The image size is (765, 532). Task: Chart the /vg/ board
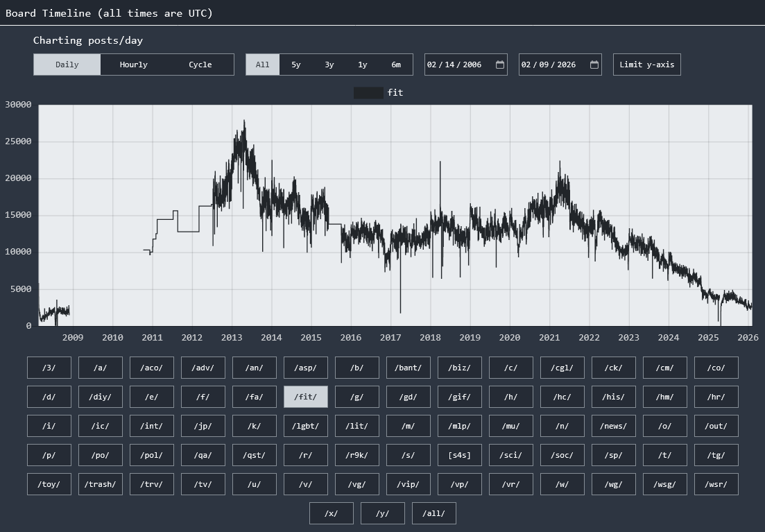point(357,485)
